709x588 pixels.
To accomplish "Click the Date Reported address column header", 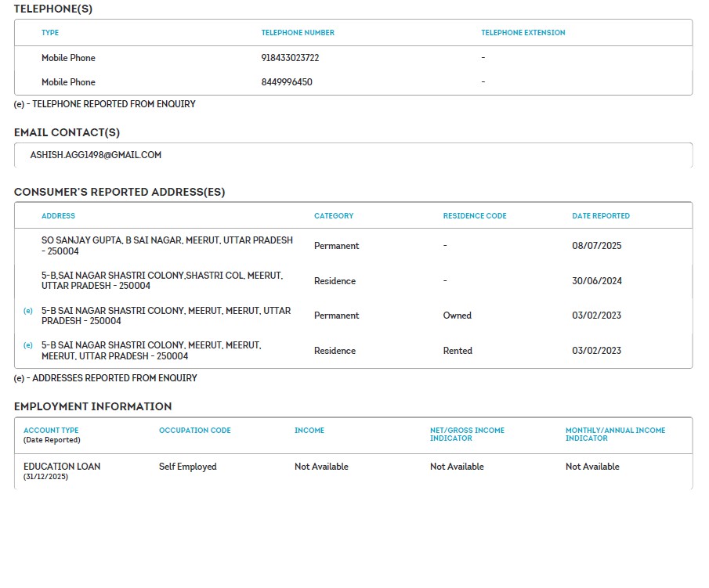I will [600, 216].
